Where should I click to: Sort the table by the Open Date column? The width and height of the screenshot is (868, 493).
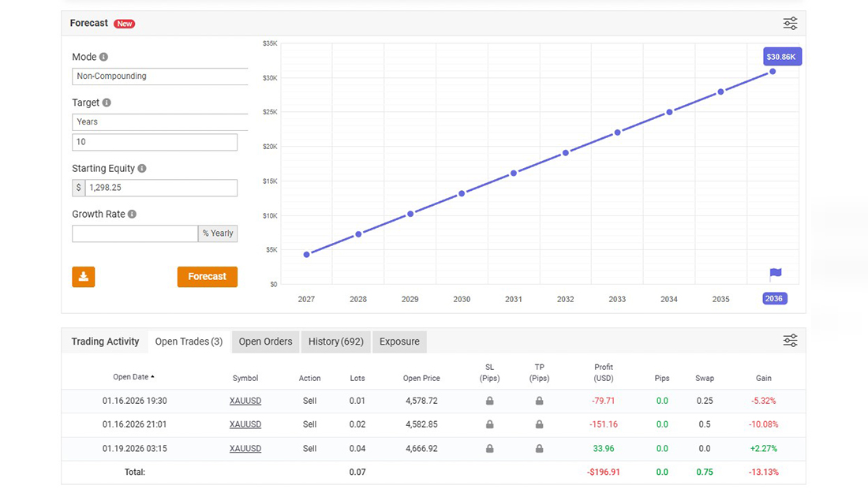(133, 377)
